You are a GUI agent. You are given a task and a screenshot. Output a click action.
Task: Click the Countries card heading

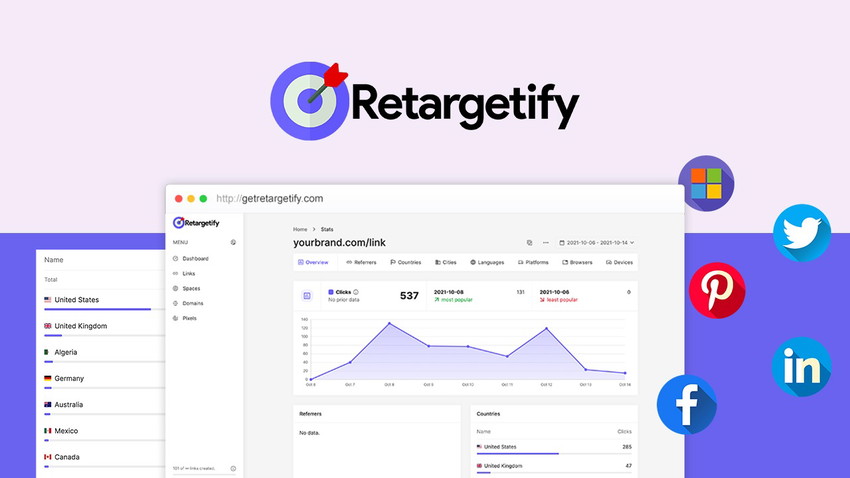coord(488,414)
